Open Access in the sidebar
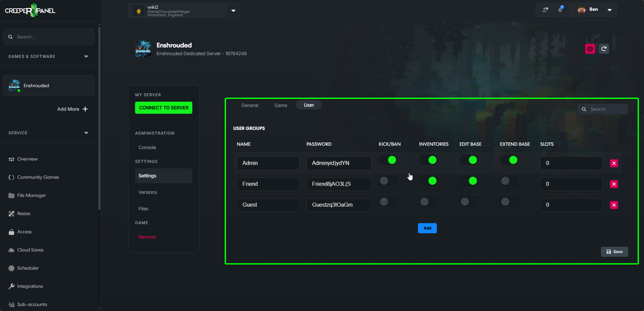The height and width of the screenshot is (311, 644). (x=20, y=232)
